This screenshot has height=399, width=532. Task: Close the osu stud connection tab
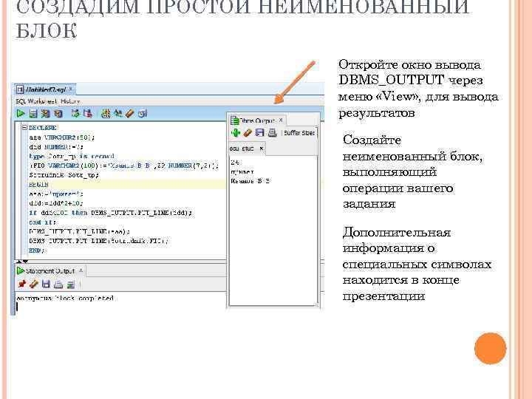[262, 149]
